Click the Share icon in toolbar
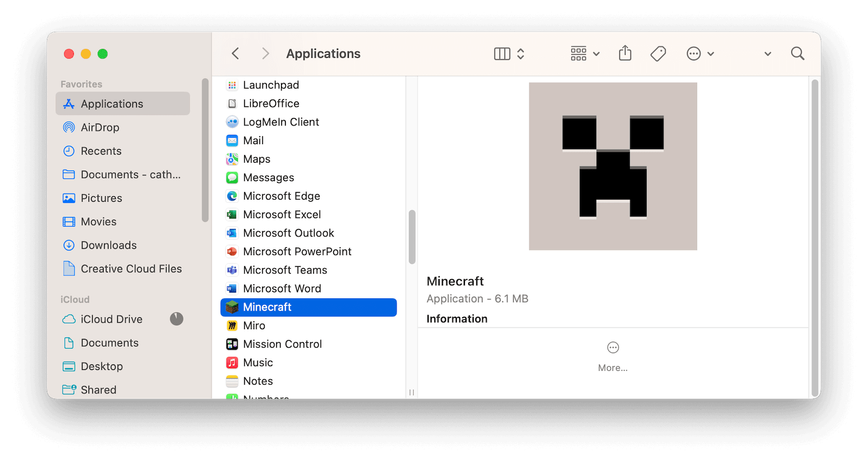This screenshot has width=868, height=461. [x=625, y=53]
